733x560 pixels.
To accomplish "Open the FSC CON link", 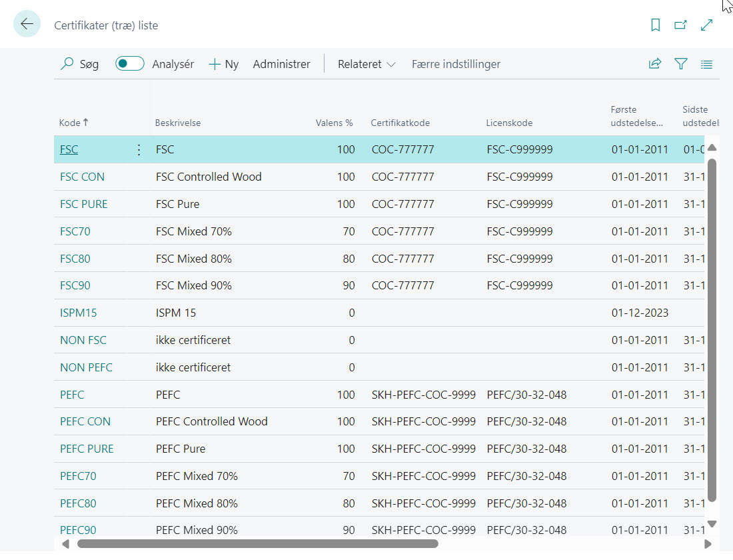I will pyautogui.click(x=82, y=177).
